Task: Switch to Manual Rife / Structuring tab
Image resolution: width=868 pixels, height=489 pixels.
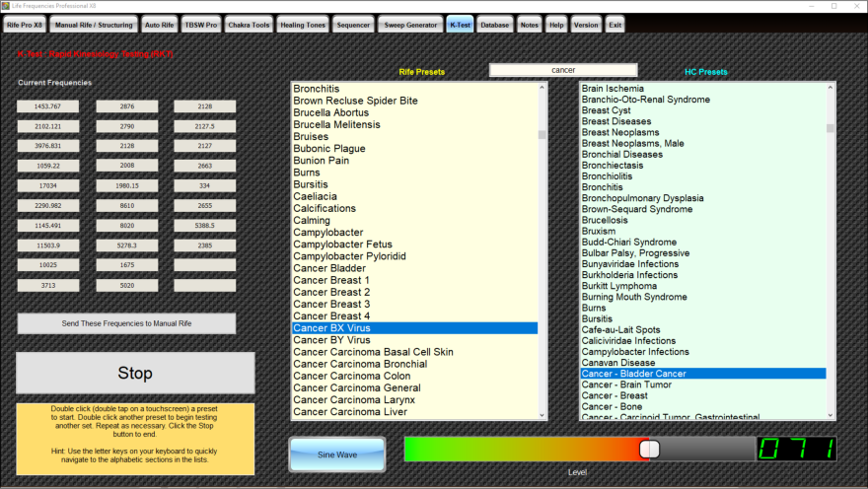Action: click(x=94, y=25)
